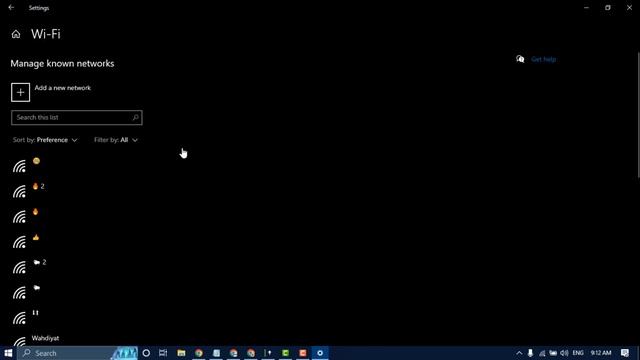Click the battery icon in system tray
640x360 pixels.
point(553,353)
